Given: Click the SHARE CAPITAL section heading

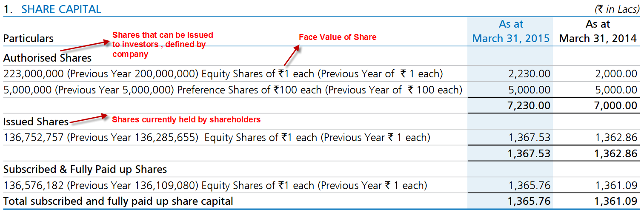Looking at the screenshot, I should point(61,9).
